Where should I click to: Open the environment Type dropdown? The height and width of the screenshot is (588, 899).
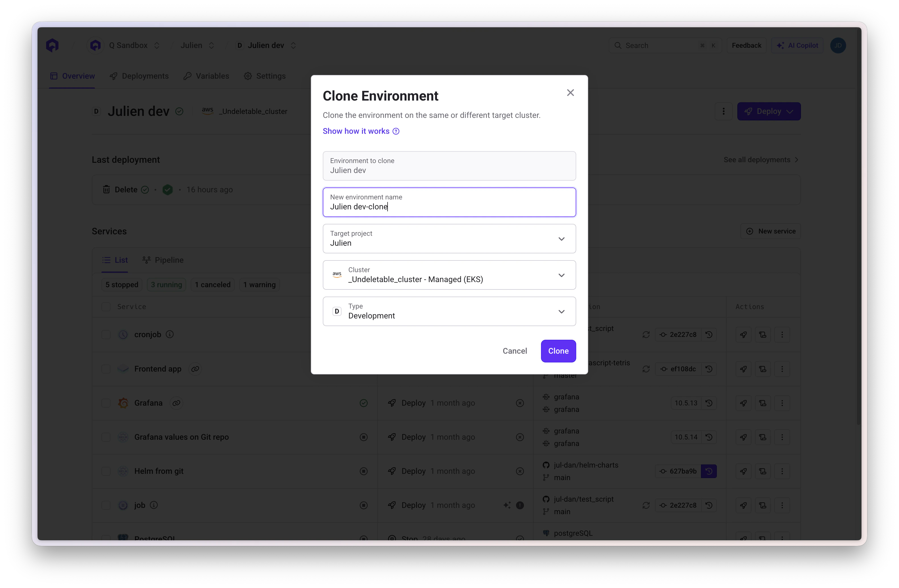[x=449, y=311]
